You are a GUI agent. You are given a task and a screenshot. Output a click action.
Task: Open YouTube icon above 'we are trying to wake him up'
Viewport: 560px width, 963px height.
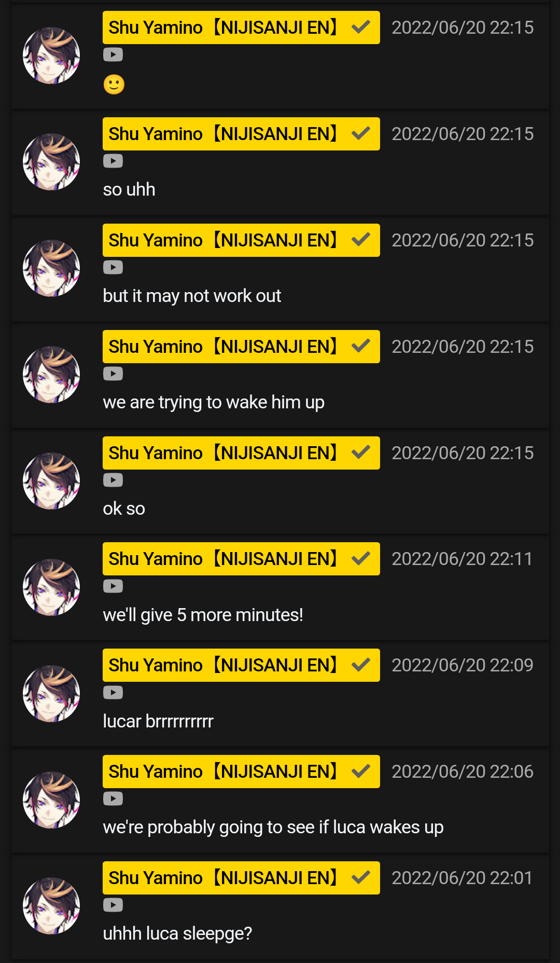pos(113,374)
